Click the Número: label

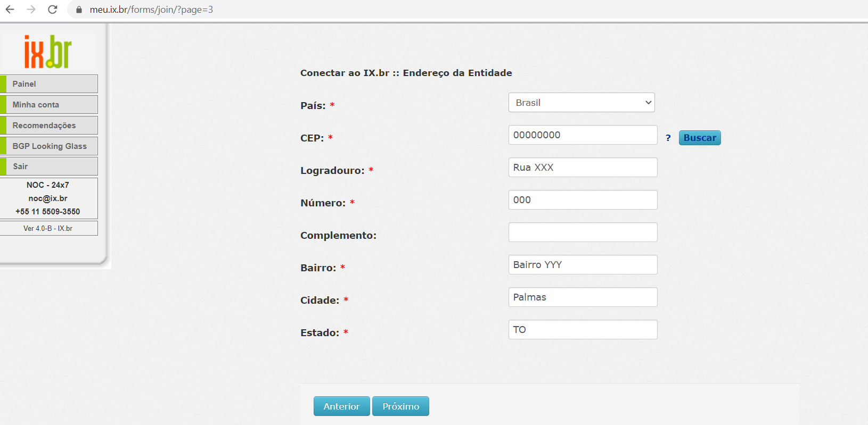(x=323, y=203)
